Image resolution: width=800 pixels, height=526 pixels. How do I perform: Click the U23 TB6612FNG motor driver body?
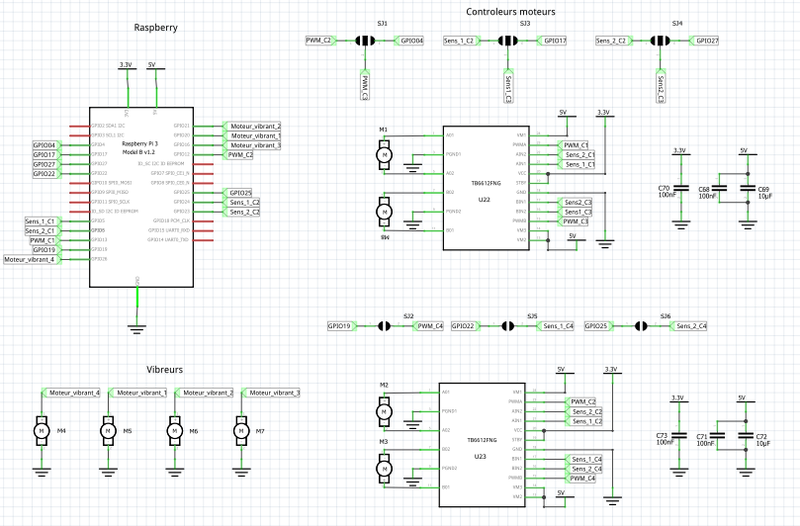482,445
